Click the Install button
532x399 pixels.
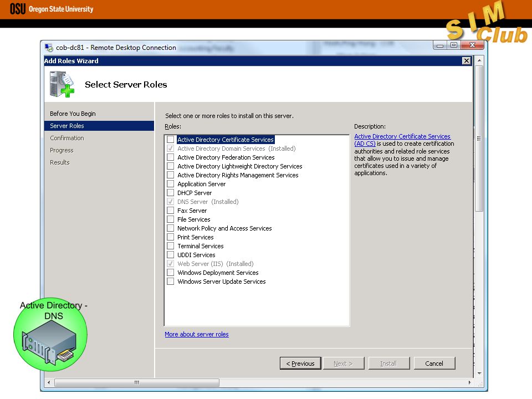(x=389, y=364)
